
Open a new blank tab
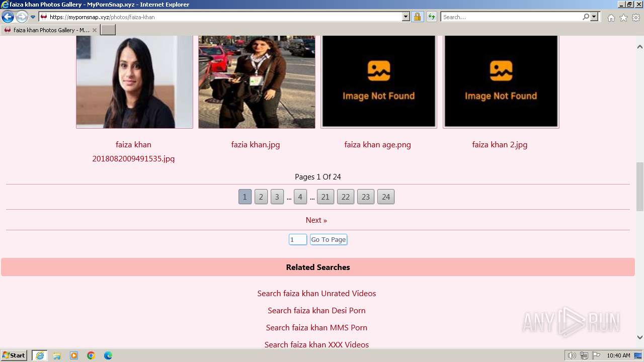pos(108,30)
